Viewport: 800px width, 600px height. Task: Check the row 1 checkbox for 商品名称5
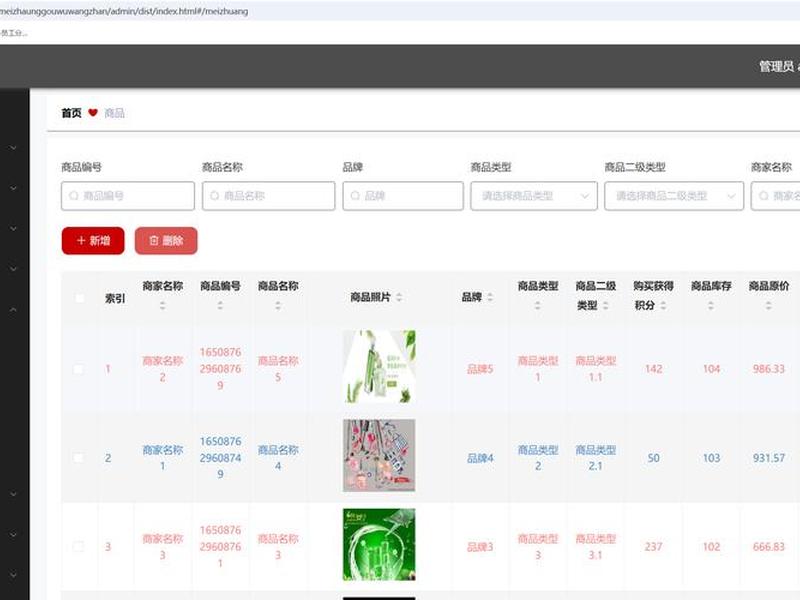coord(78,369)
